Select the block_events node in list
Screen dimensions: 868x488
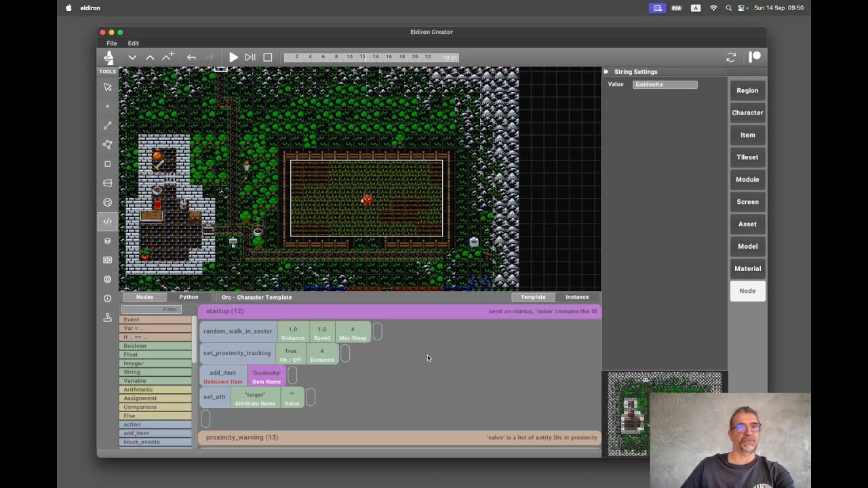pyautogui.click(x=155, y=442)
